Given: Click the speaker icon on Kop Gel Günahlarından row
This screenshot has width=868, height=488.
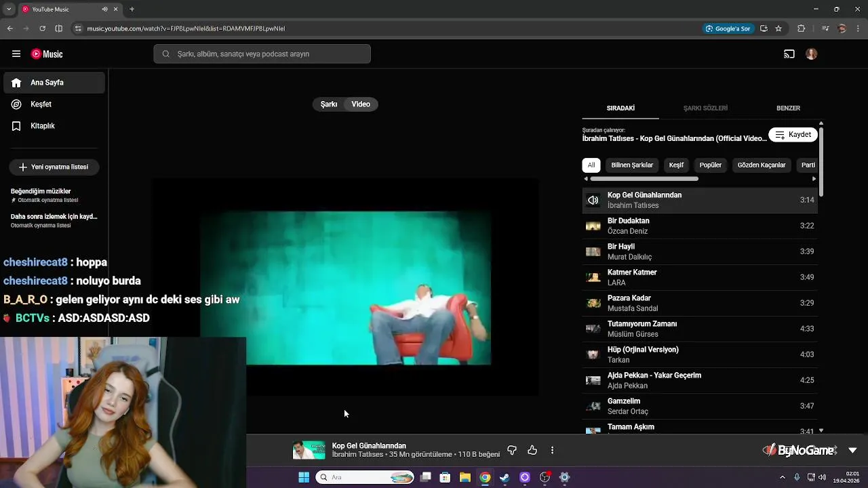Looking at the screenshot, I should (593, 200).
